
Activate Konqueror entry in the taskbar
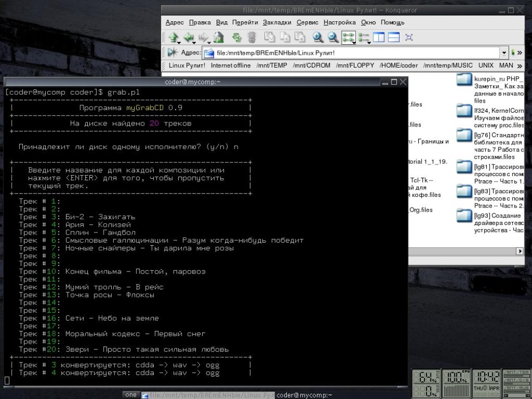point(207,395)
